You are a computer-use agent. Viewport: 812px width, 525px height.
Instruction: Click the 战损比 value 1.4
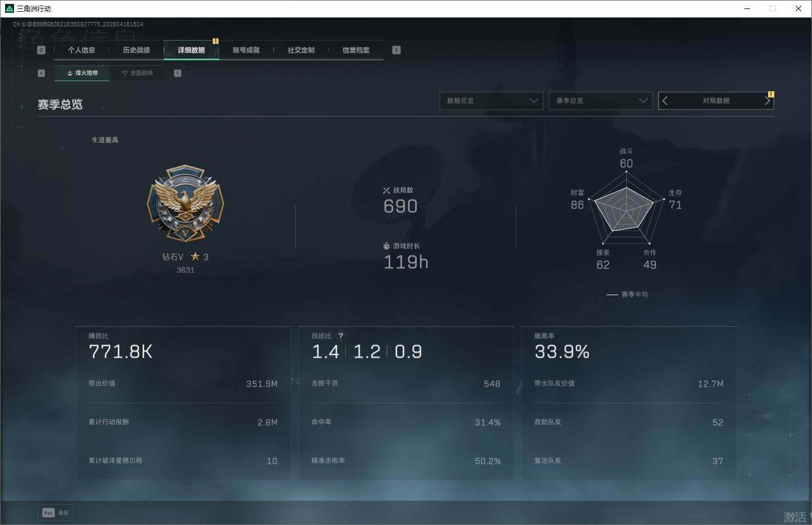[325, 352]
